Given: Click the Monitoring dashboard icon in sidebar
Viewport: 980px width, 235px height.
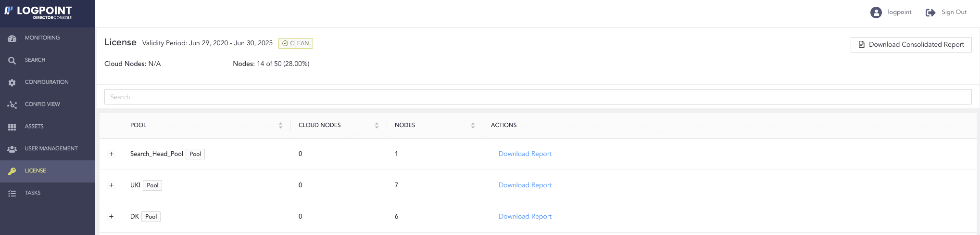Looking at the screenshot, I should click(x=12, y=38).
